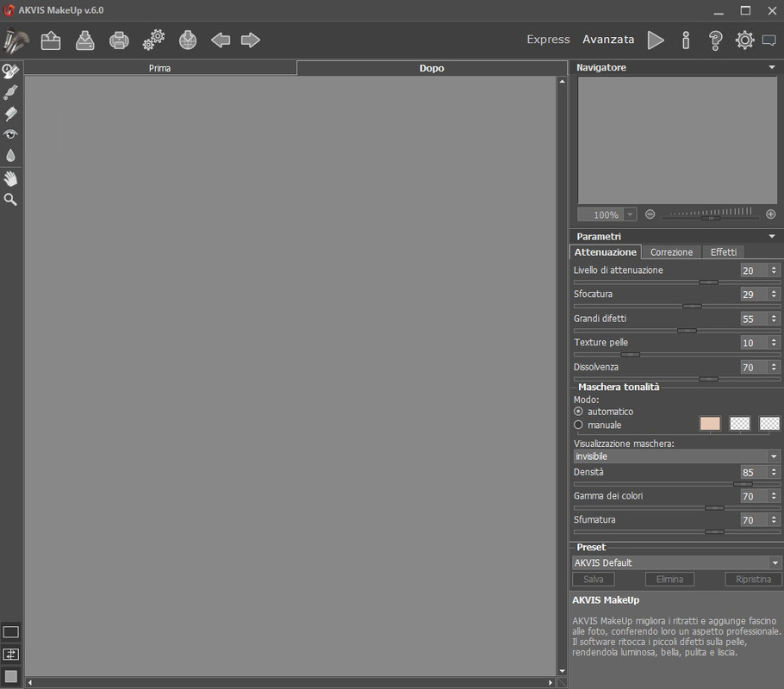
Task: Switch to Attenuazione tab
Action: coord(605,252)
